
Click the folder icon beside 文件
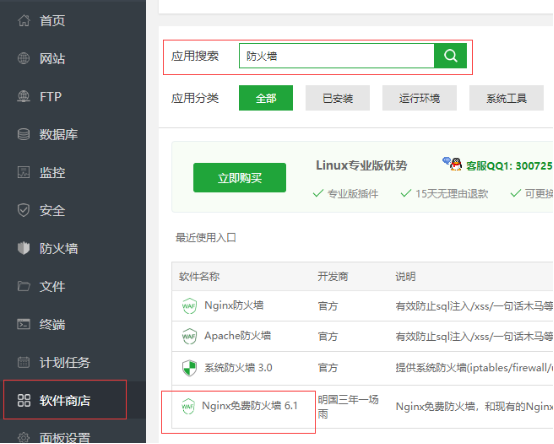tap(24, 286)
